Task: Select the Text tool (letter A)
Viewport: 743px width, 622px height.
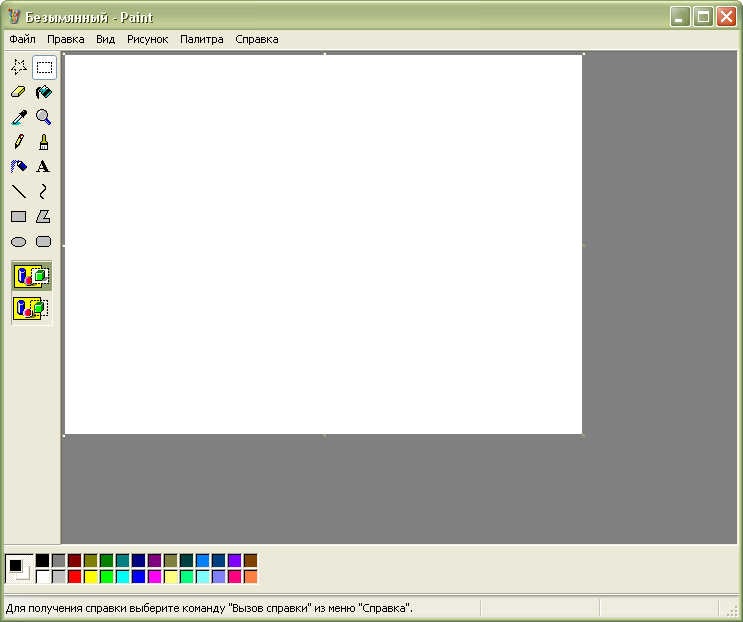Action: [x=44, y=167]
